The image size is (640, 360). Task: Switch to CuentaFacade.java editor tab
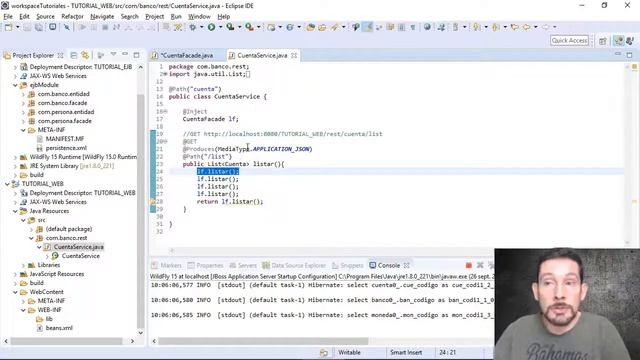tap(186, 55)
